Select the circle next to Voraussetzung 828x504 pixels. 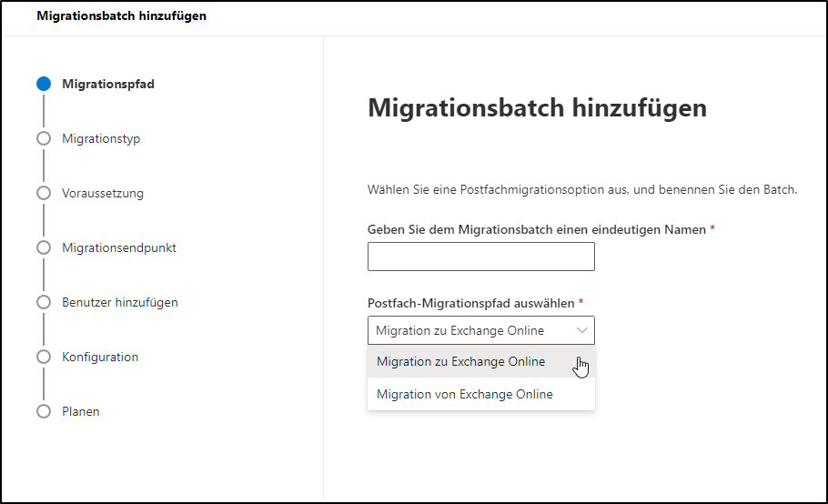tap(43, 193)
